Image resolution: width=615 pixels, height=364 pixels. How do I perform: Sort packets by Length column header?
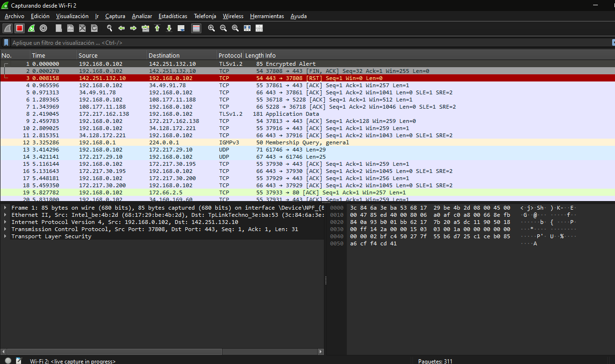(x=254, y=55)
